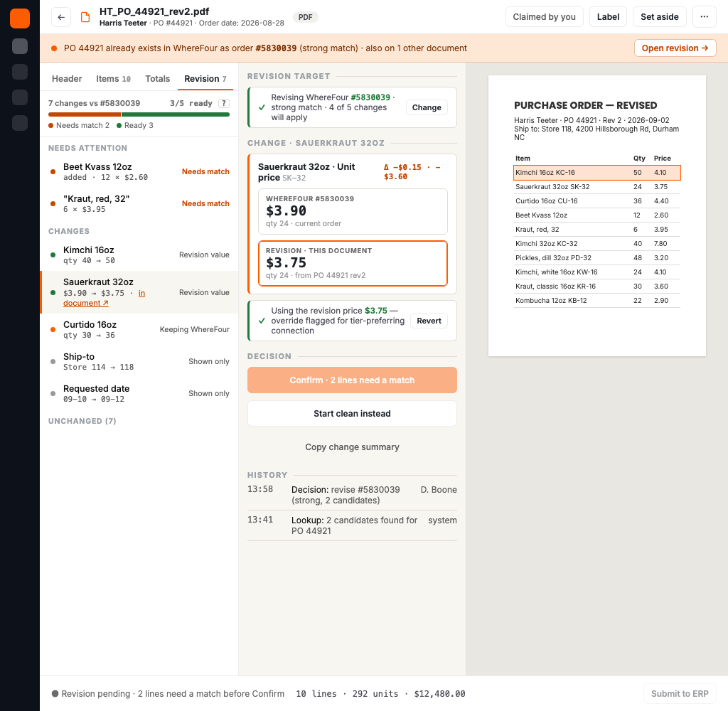Change the revision target order
This screenshot has height=711, width=728.
[x=427, y=107]
